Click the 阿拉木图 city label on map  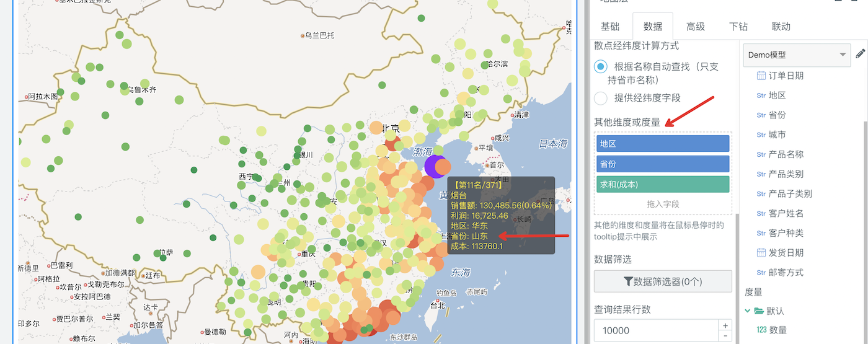tap(43, 97)
